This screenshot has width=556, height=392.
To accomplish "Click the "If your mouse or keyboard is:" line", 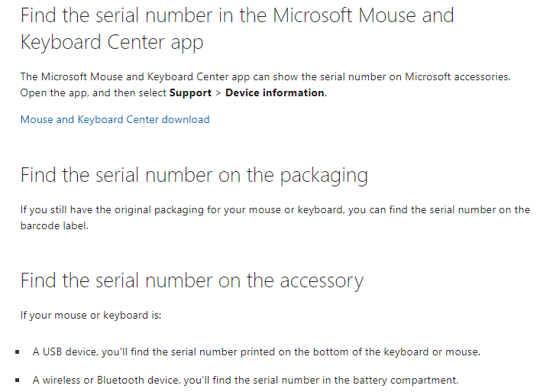I will (x=91, y=315).
